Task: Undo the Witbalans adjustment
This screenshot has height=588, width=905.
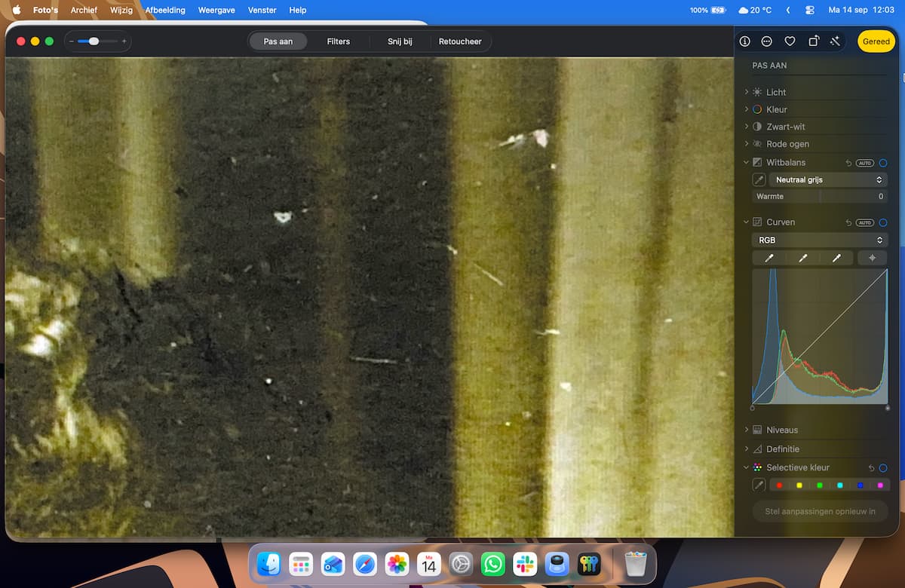Action: click(848, 163)
